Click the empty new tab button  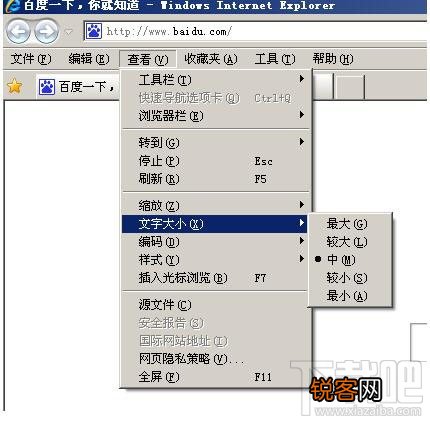tap(349, 87)
